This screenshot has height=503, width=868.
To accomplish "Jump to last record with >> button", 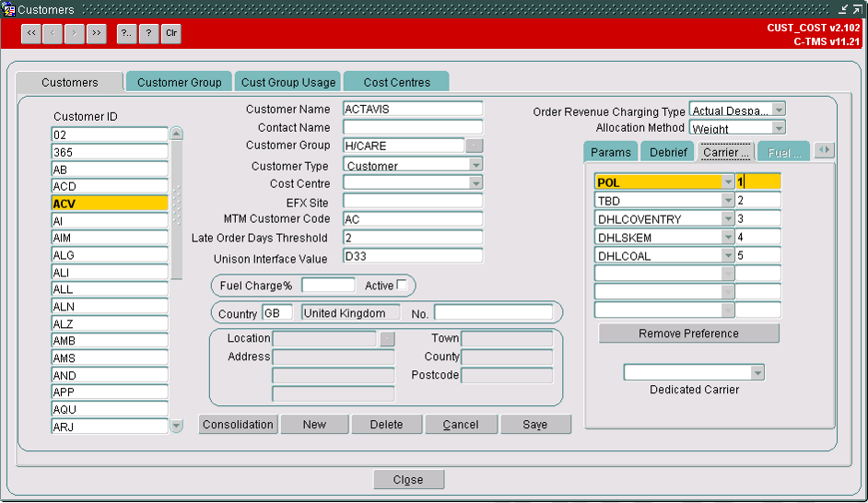I will (97, 33).
